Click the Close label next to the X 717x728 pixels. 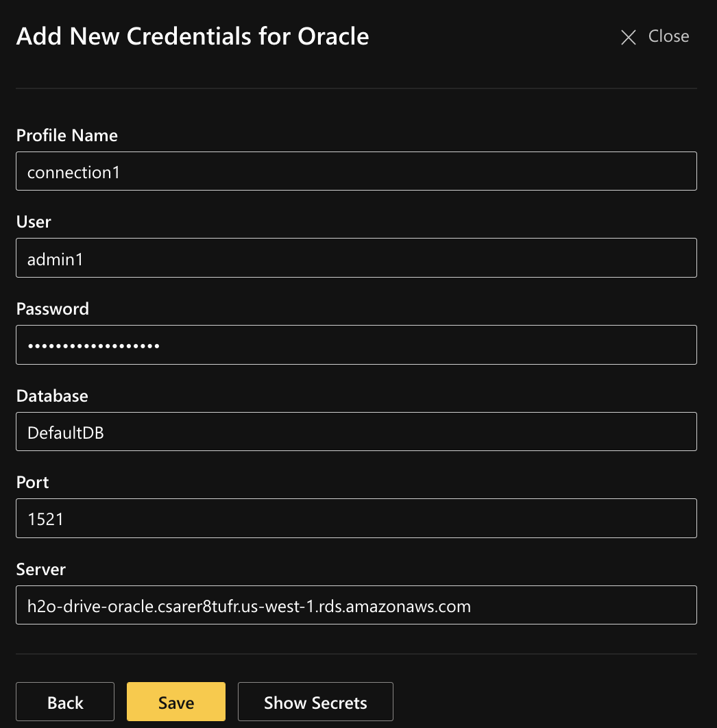point(668,36)
